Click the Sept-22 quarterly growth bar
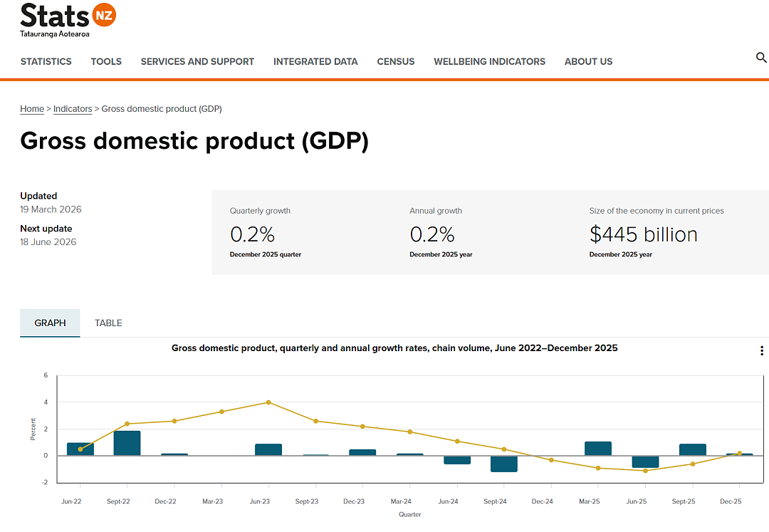769x532 pixels. pos(127,443)
